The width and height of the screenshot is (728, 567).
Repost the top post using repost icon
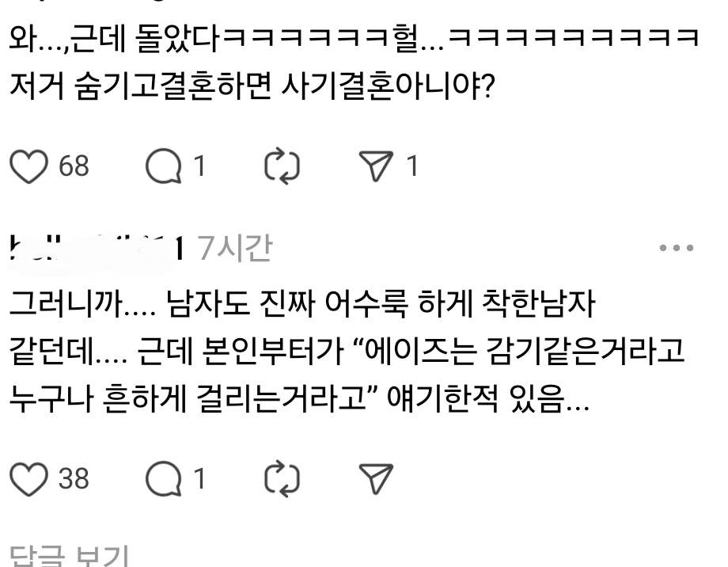[282, 166]
